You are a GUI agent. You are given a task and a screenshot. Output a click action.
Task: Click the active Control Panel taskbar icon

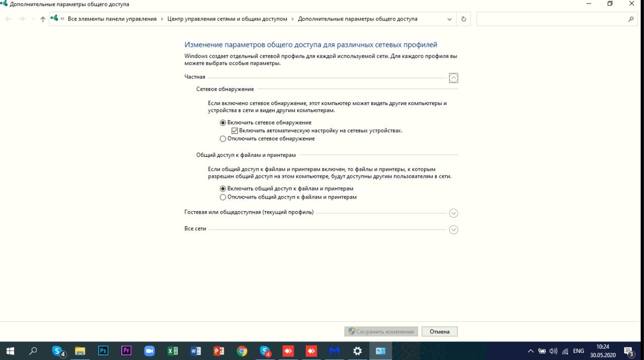click(x=381, y=351)
